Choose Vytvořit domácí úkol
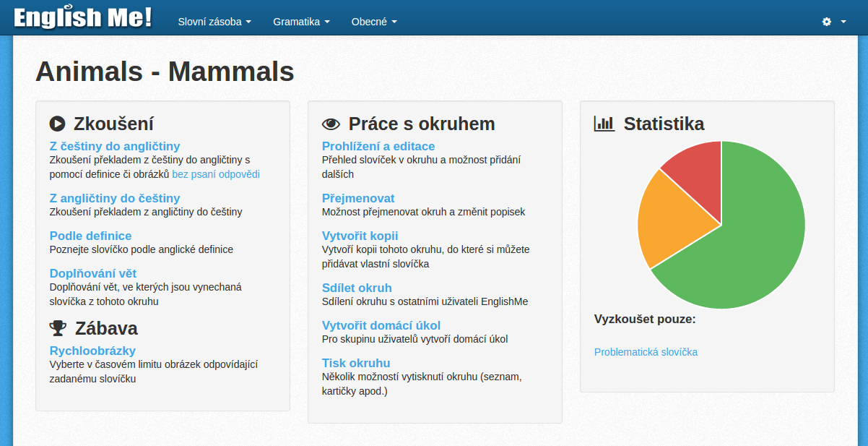Screen dimensions: 868x446 [381, 325]
